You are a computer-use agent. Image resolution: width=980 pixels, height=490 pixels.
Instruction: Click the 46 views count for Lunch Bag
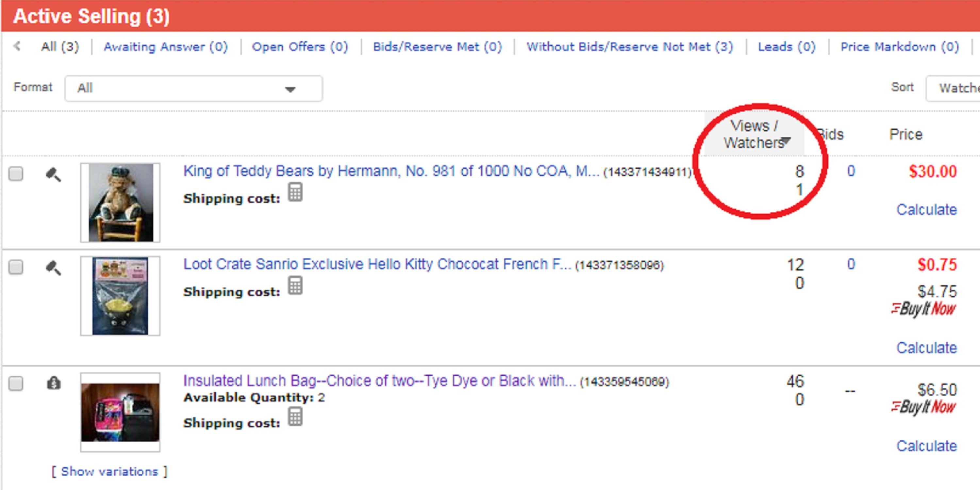795,381
